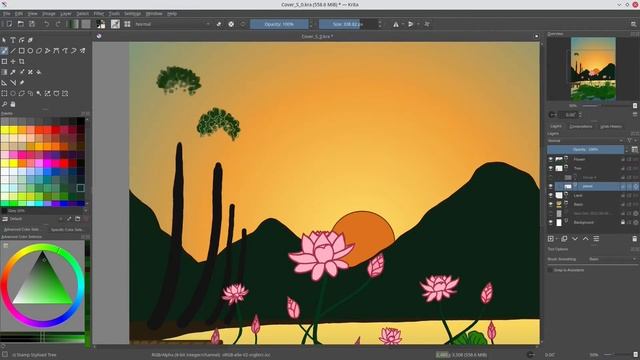Open the Edit menu
This screenshot has height=360, width=640.
(x=19, y=13)
